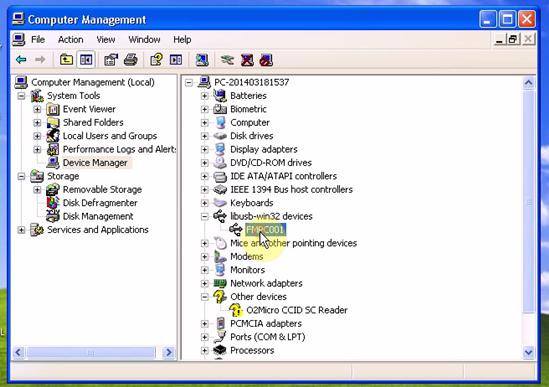Click device list scroll up arrow
This screenshot has height=387, width=549.
(x=528, y=83)
